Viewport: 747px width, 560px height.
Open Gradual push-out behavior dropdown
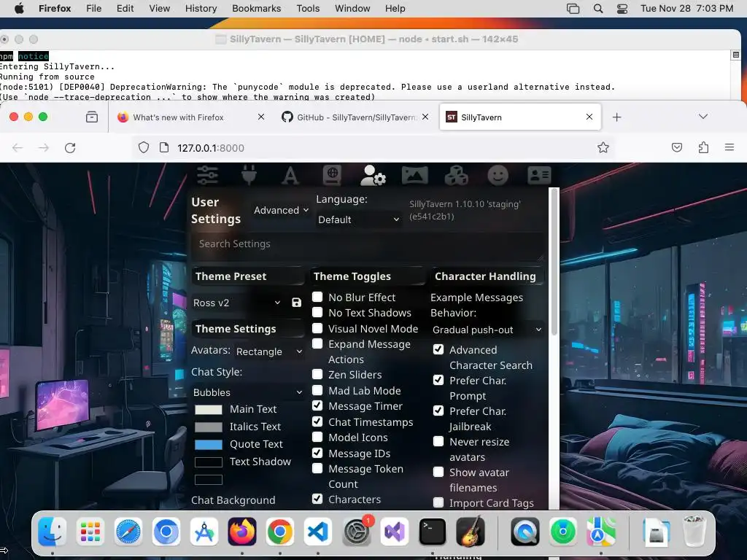click(x=487, y=330)
